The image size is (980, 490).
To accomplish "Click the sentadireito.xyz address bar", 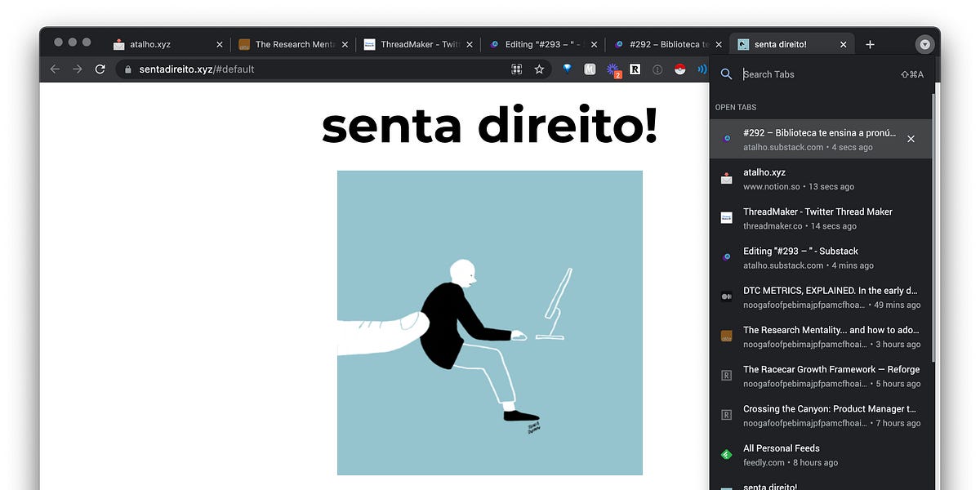I will tap(245, 69).
